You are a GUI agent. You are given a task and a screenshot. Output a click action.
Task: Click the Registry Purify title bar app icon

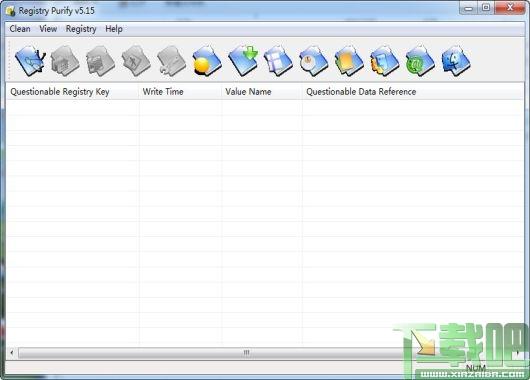click(11, 11)
